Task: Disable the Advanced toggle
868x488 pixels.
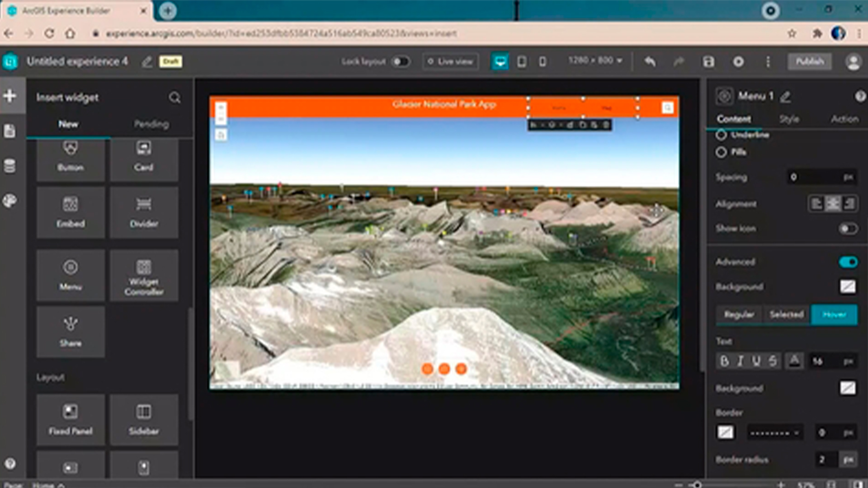Action: [x=848, y=262]
